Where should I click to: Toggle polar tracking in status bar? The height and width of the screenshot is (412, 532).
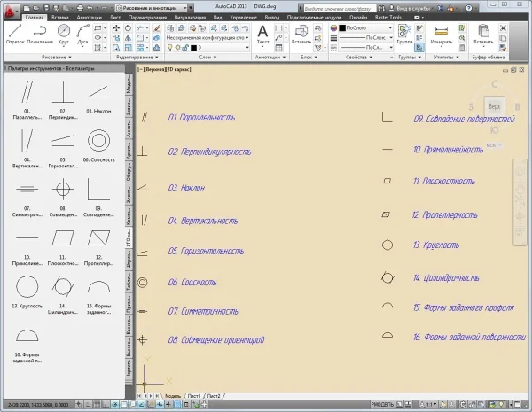click(114, 405)
